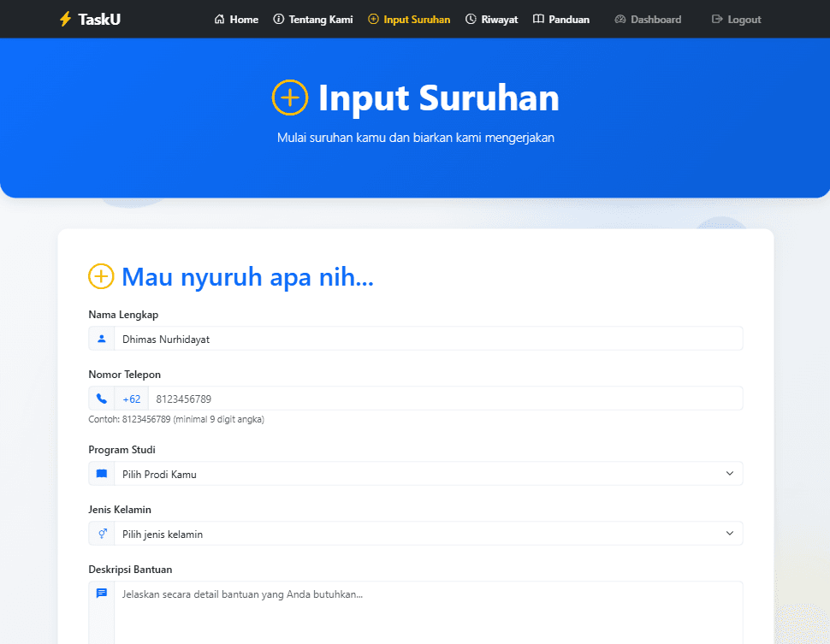This screenshot has width=830, height=644.
Task: Click the info icon beside Tentang Kami
Action: [x=278, y=19]
